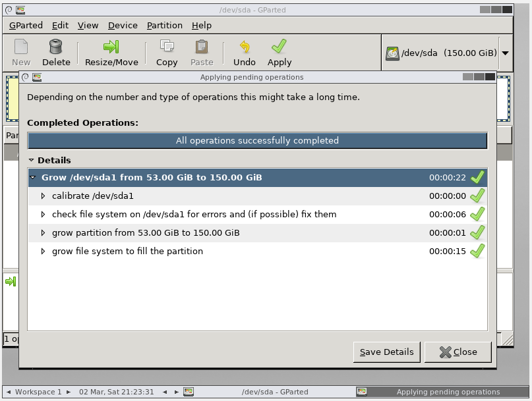Expand the check file system entry
The image size is (532, 401).
coord(44,213)
